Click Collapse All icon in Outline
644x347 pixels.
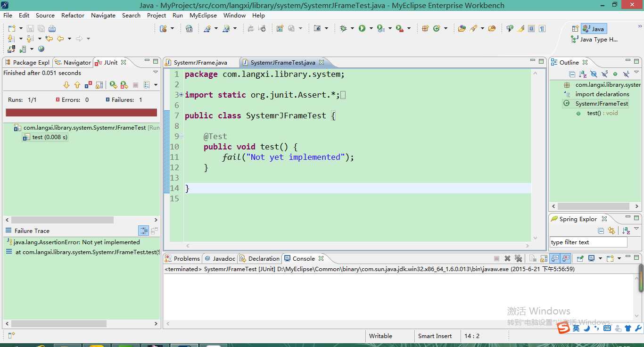click(x=572, y=74)
